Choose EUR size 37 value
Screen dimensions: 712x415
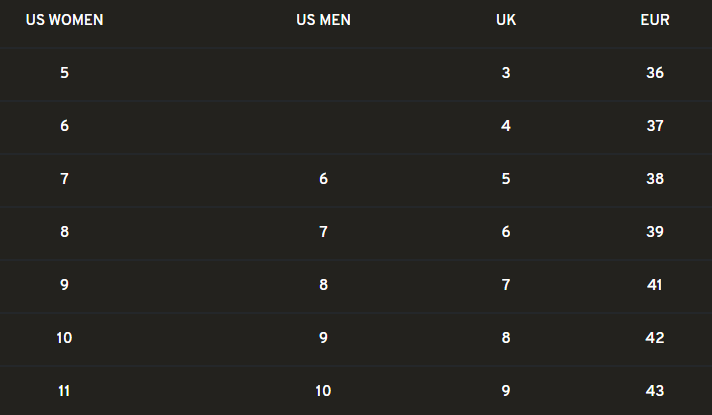click(655, 126)
